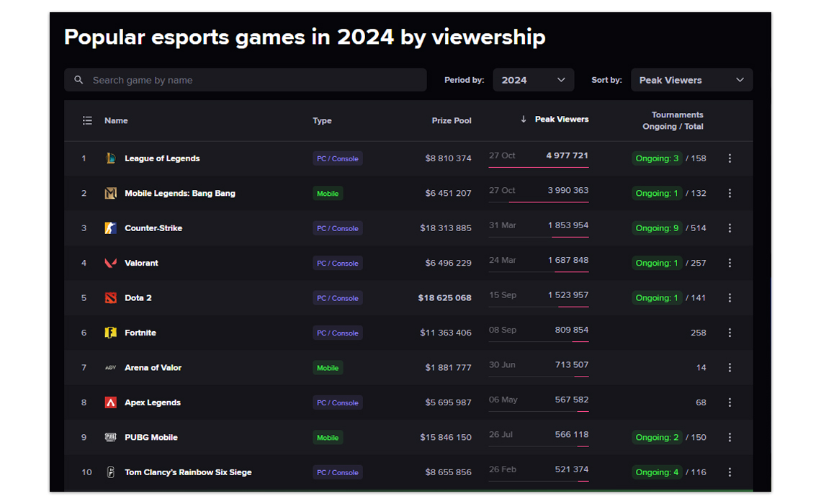
Task: Open more options for Apex Legends row
Action: pos(730,402)
